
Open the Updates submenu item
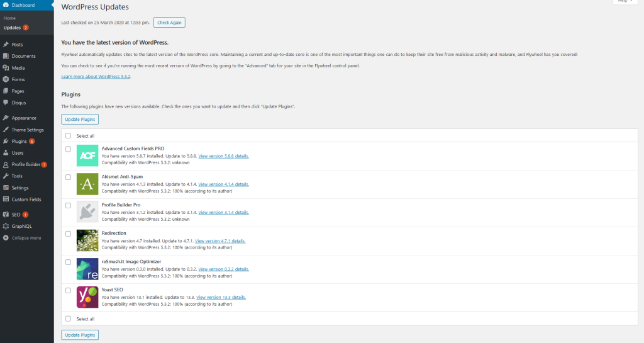click(x=12, y=28)
